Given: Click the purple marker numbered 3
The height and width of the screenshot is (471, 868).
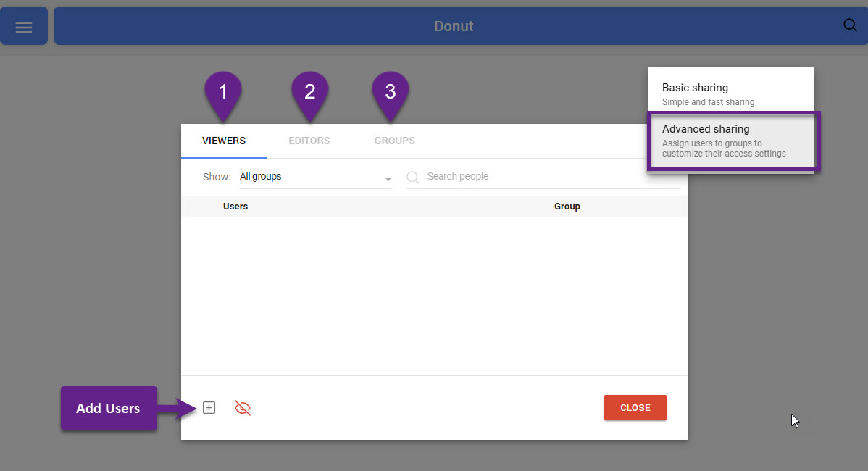Looking at the screenshot, I should click(391, 93).
